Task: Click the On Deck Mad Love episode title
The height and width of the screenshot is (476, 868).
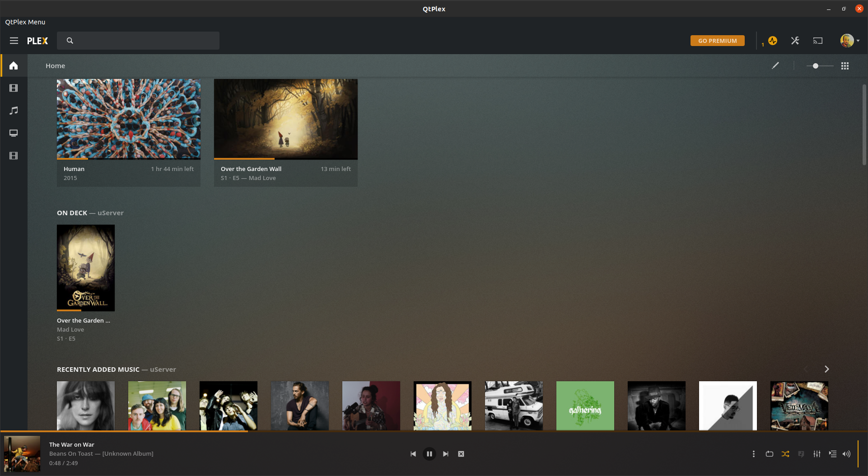Action: point(70,329)
